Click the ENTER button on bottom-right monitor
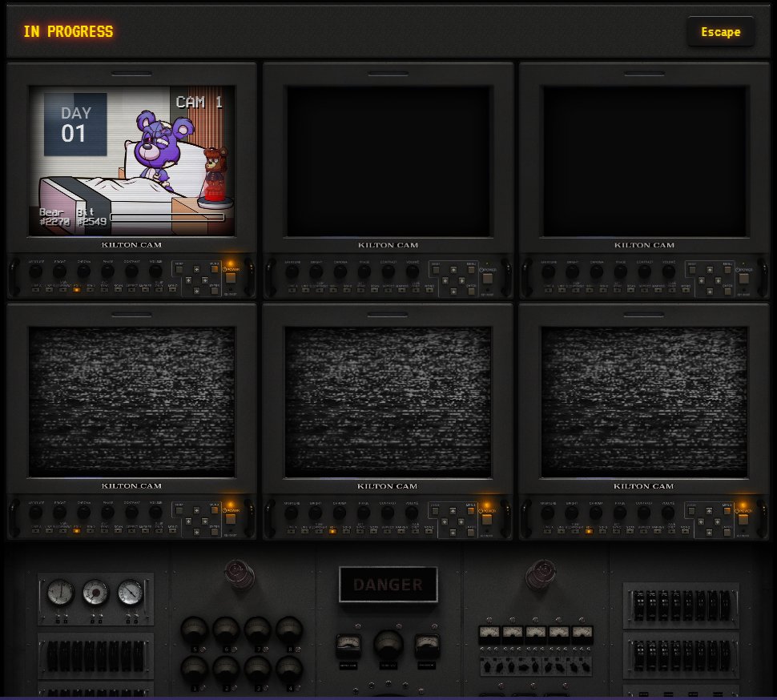The image size is (777, 700). 727,532
